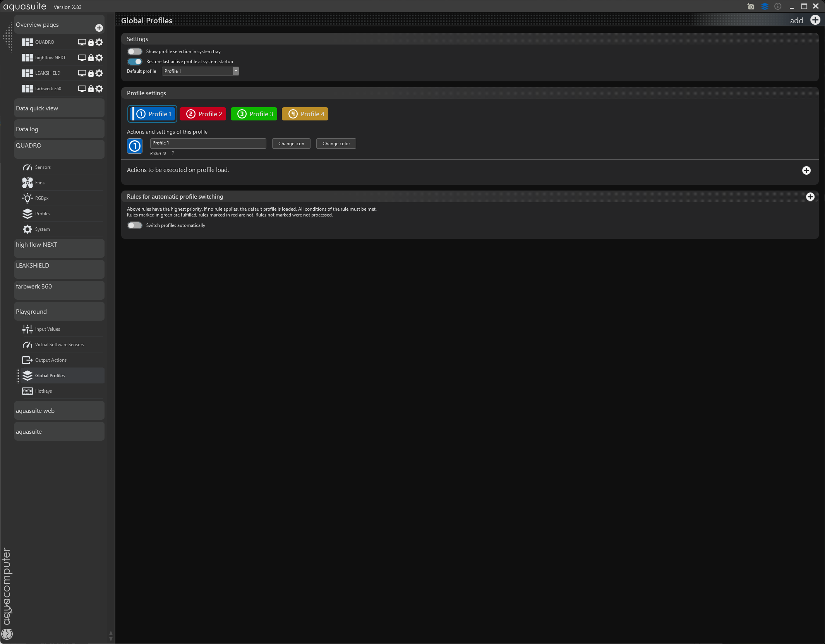The image size is (825, 644).
Task: Collapse the Playground sidebar section
Action: click(x=59, y=312)
